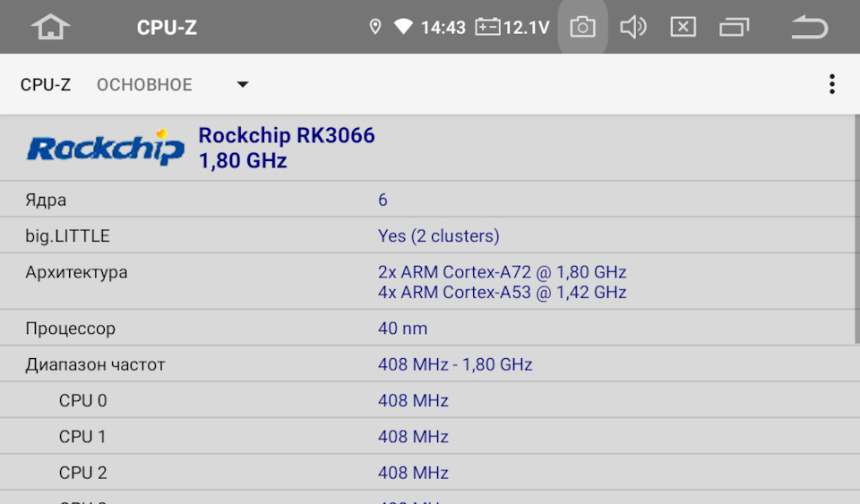Select the Архитектура row label
Image resolution: width=860 pixels, height=504 pixels.
[x=76, y=272]
